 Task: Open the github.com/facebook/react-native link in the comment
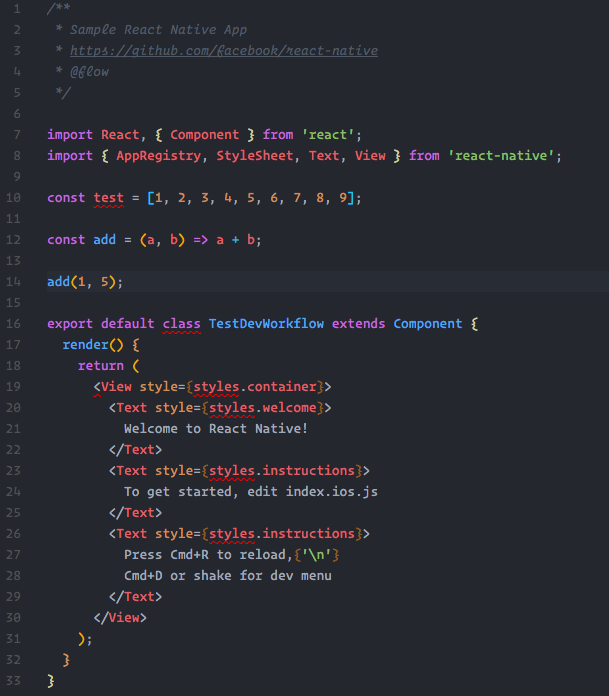tap(224, 51)
